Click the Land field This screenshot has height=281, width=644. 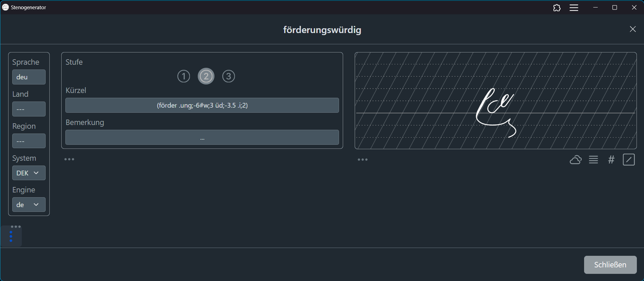29,109
